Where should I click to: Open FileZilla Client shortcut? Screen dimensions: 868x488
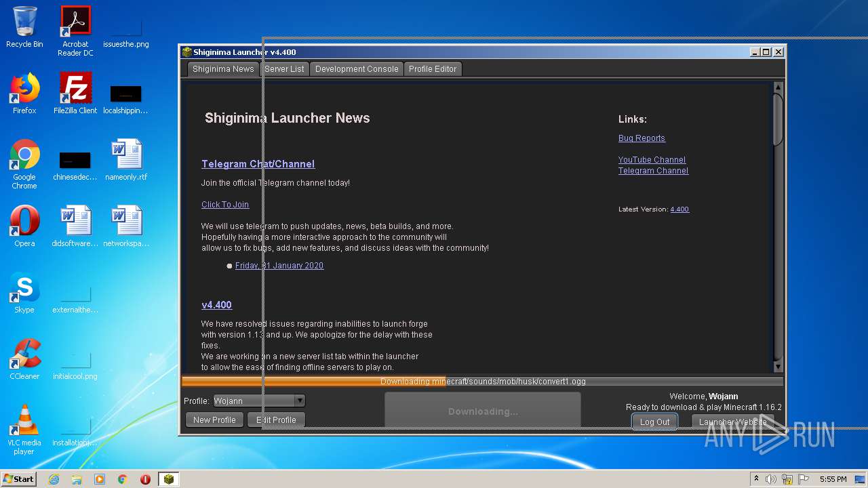[x=75, y=94]
